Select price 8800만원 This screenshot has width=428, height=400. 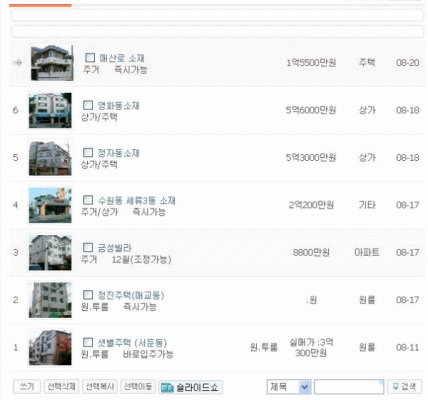[311, 252]
